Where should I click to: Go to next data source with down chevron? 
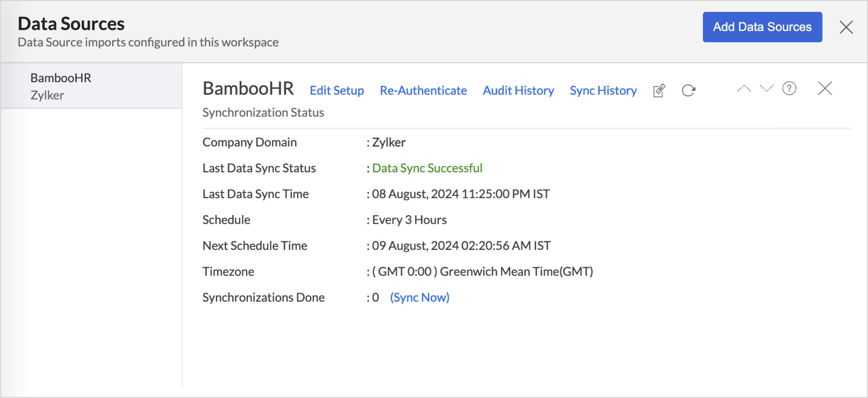[x=766, y=88]
